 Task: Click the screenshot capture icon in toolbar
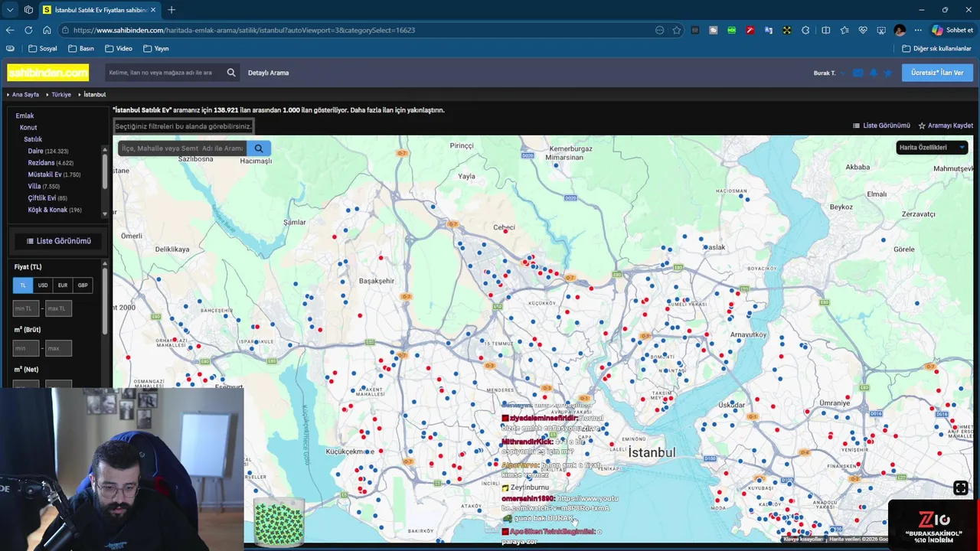tap(880, 30)
